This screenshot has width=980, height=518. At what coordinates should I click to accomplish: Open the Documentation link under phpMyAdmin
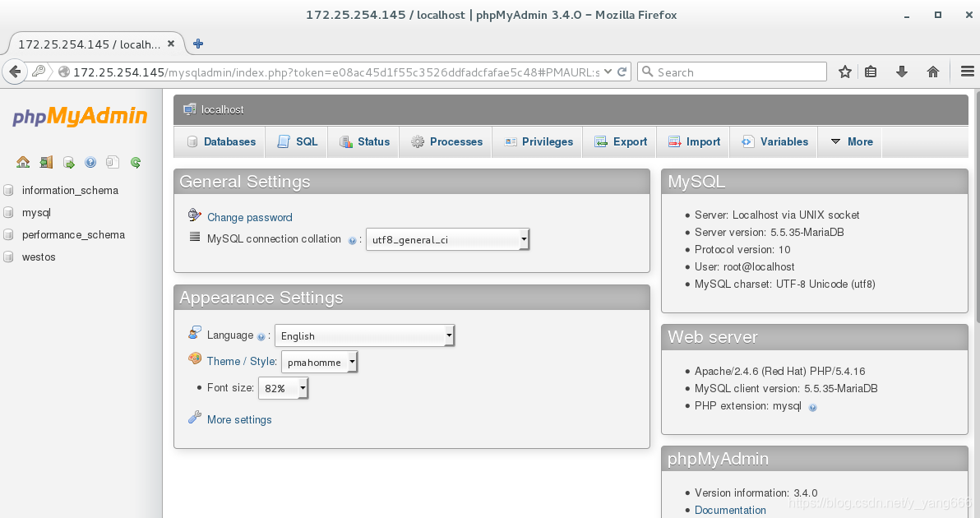pyautogui.click(x=730, y=510)
